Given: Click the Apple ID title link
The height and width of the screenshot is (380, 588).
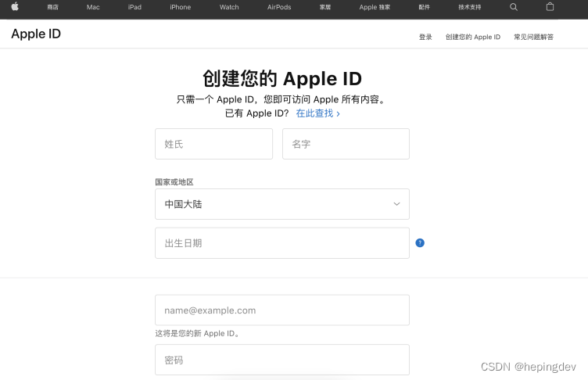Looking at the screenshot, I should (x=36, y=34).
